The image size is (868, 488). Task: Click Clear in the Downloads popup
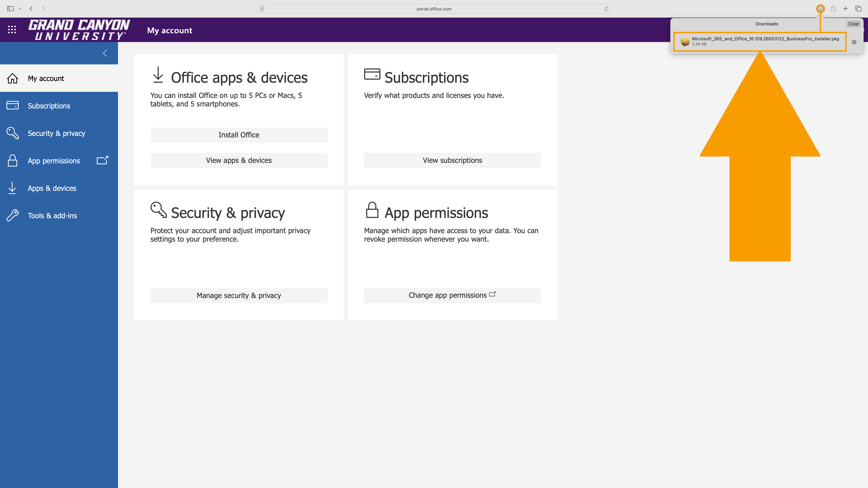coord(854,24)
